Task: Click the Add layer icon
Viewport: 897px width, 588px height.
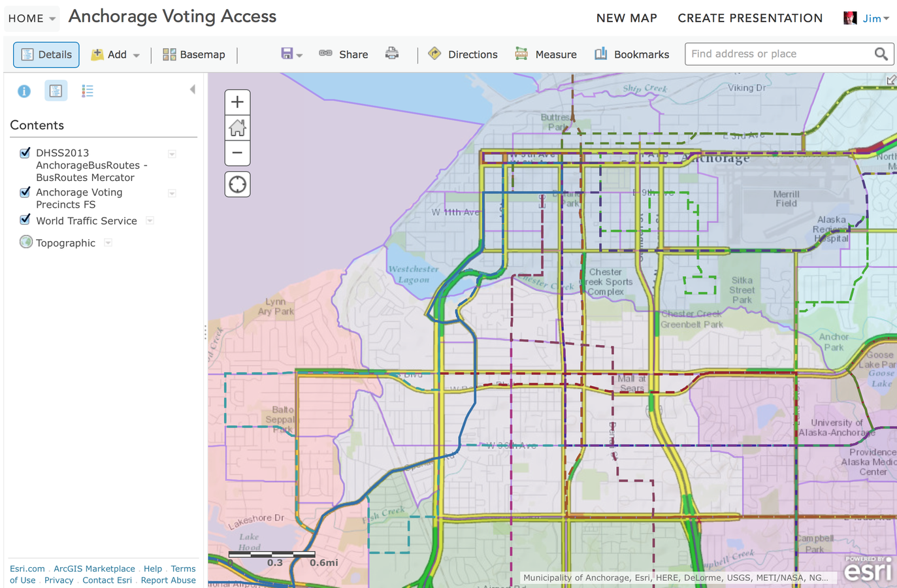Action: (97, 55)
